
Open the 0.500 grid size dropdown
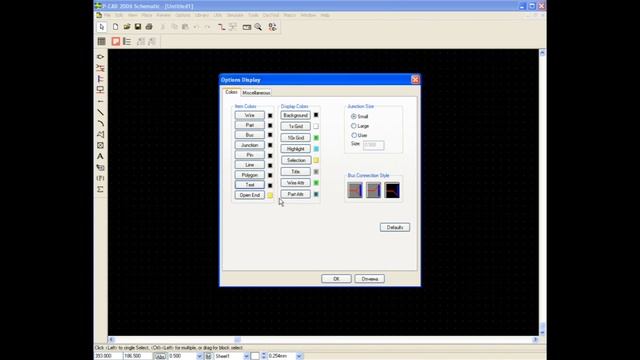click(x=199, y=356)
